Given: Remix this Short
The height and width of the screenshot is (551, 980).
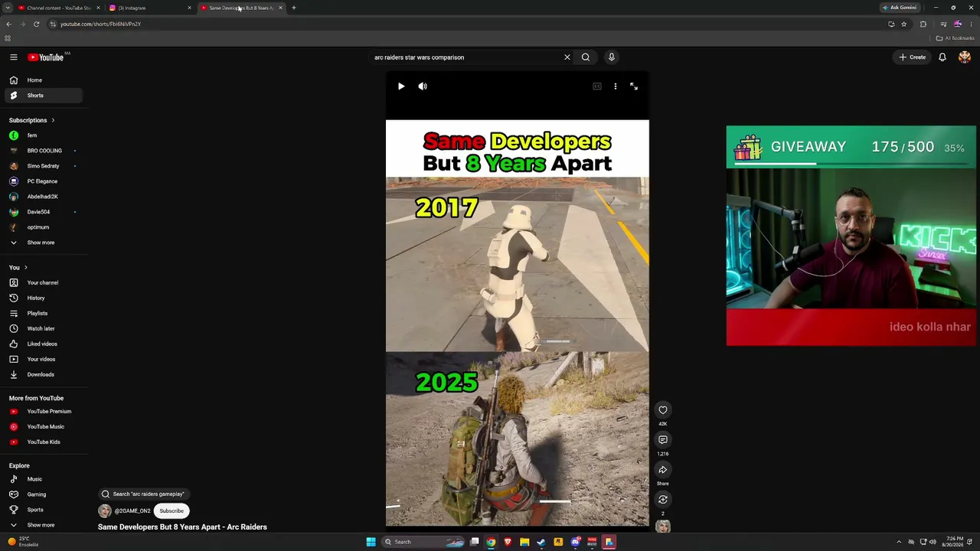Looking at the screenshot, I should [x=663, y=500].
